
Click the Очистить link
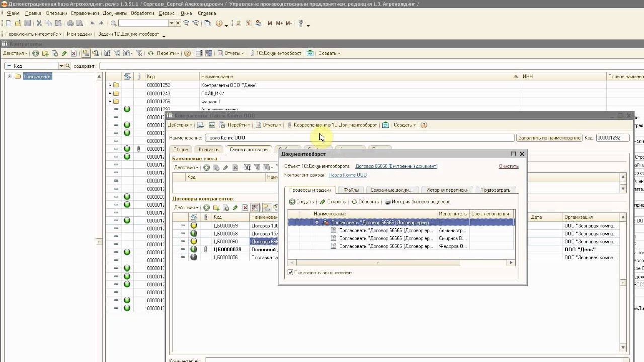[x=509, y=166]
